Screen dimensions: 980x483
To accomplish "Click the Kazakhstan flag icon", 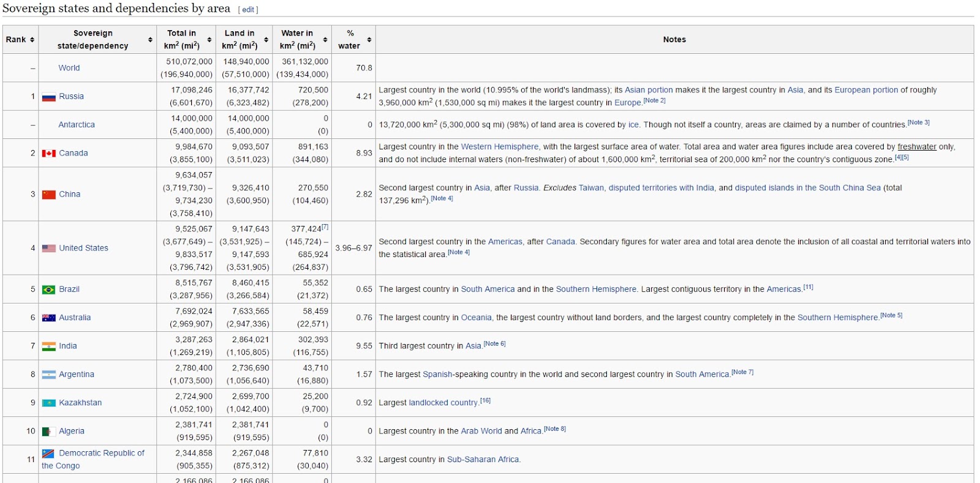I will click(x=49, y=403).
